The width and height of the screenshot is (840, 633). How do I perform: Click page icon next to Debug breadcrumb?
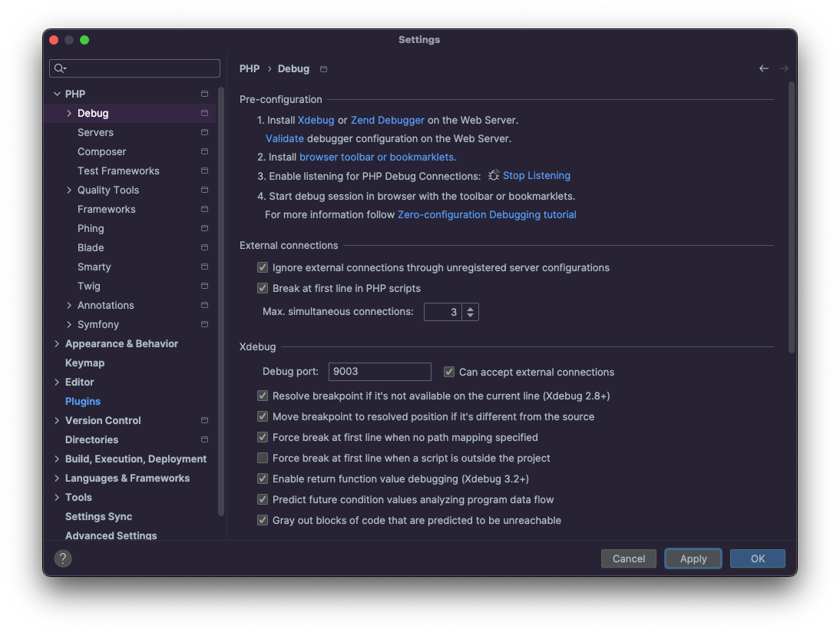pos(323,68)
